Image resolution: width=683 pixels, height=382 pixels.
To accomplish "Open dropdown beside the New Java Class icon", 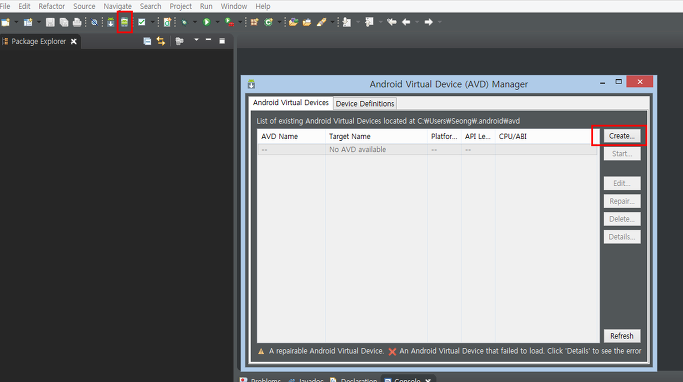I will (x=279, y=22).
